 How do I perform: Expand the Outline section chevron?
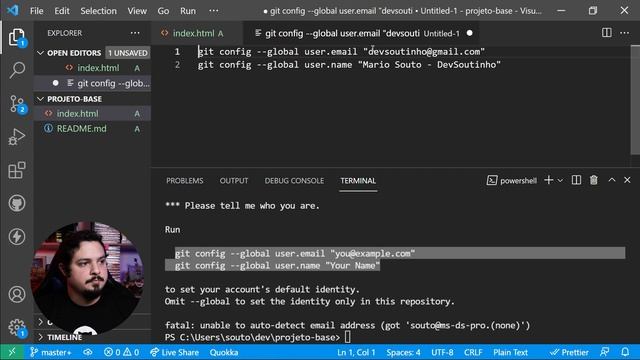(40, 322)
